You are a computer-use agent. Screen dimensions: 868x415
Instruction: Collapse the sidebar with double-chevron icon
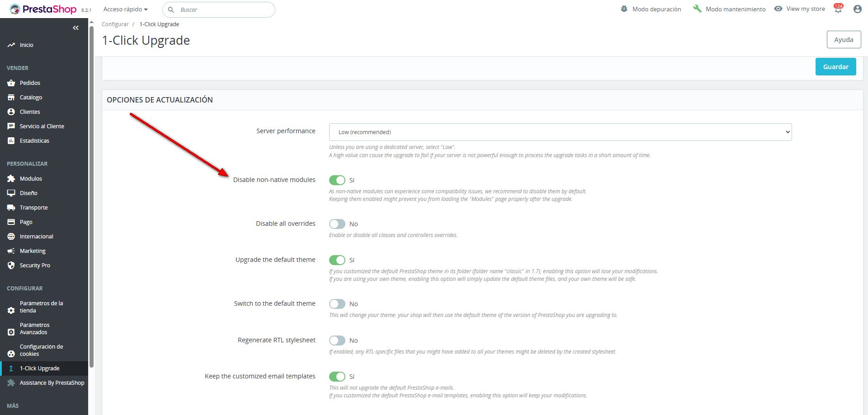pos(75,28)
